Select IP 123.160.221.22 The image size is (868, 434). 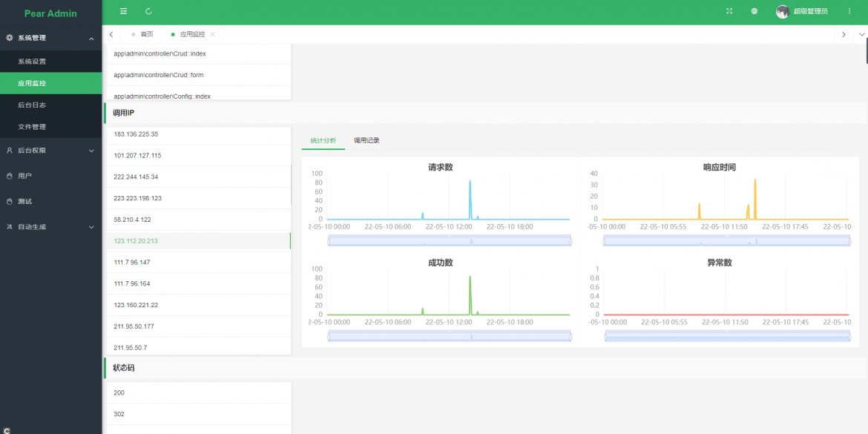point(198,305)
